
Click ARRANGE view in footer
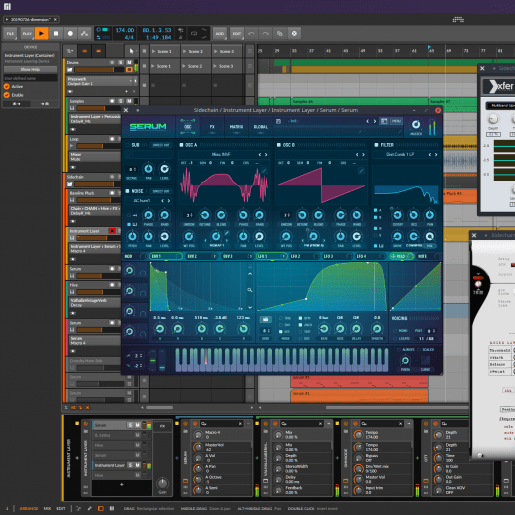[29, 509]
